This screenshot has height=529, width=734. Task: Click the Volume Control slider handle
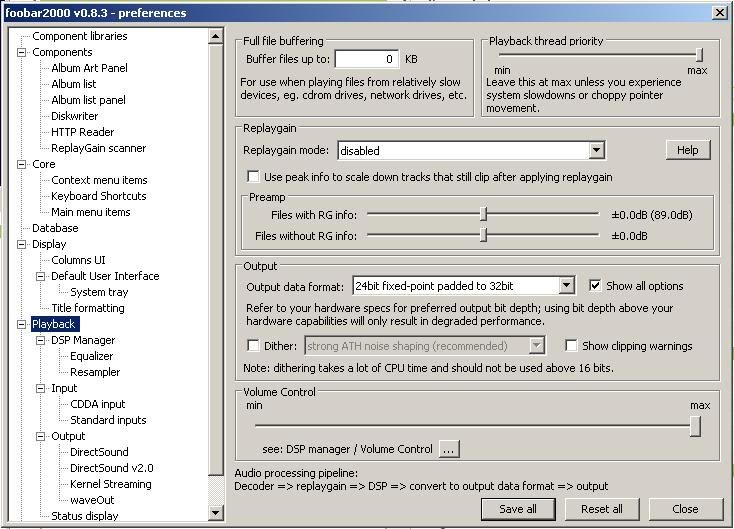click(x=696, y=426)
